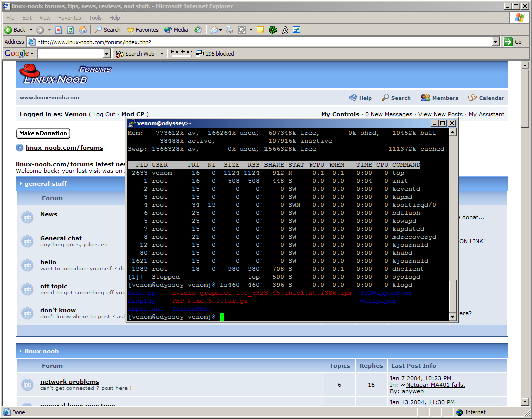Open the Address bar dropdown arrow
The height and width of the screenshot is (419, 532).
[x=495, y=41]
